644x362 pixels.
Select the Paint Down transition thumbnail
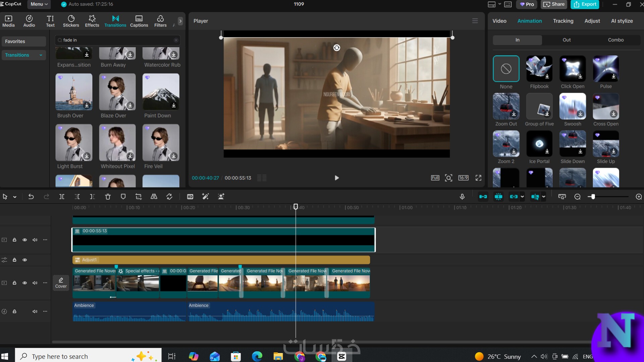pyautogui.click(x=161, y=92)
